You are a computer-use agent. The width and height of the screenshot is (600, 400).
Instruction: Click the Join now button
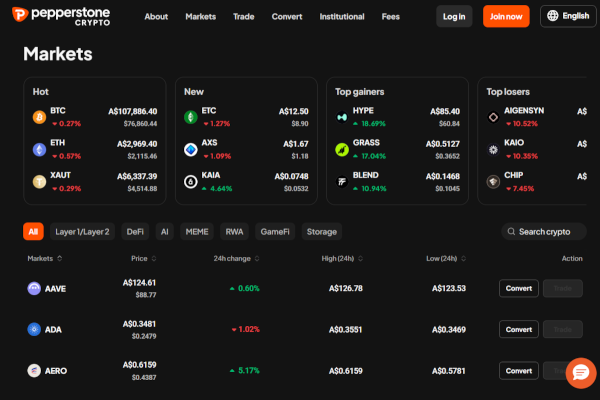coord(506,16)
